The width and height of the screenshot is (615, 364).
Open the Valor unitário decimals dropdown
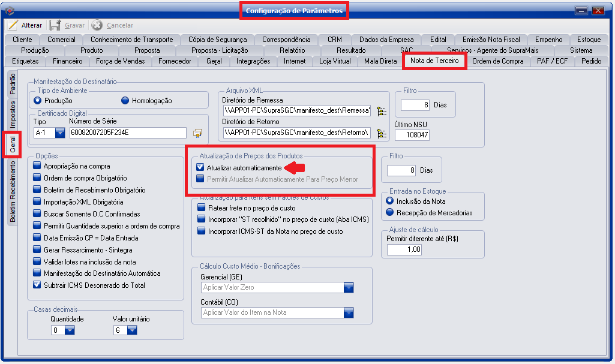[x=131, y=330]
